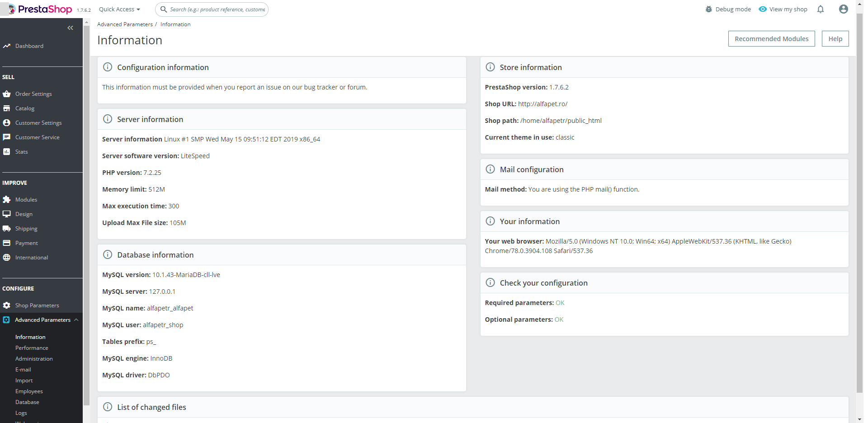Open the user profile avatar icon

(x=843, y=9)
